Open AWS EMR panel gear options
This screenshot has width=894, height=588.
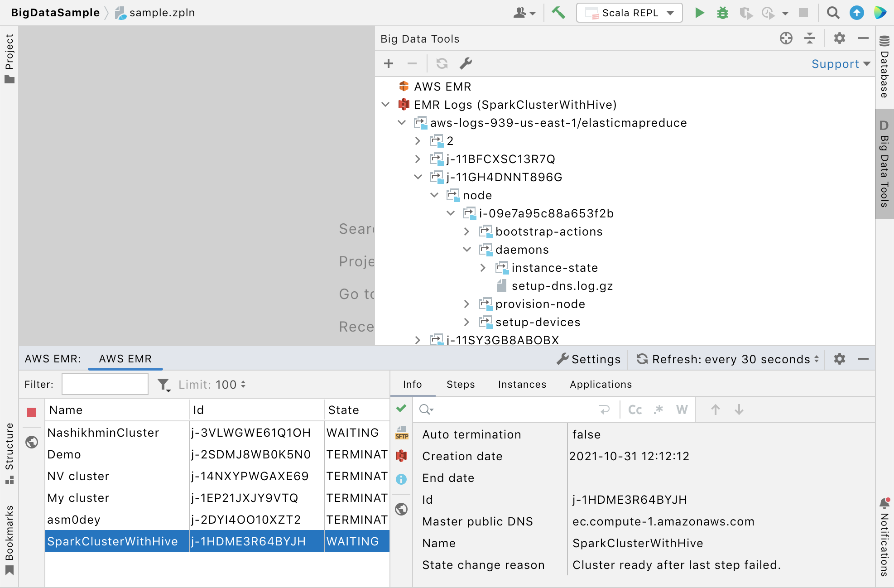(840, 359)
